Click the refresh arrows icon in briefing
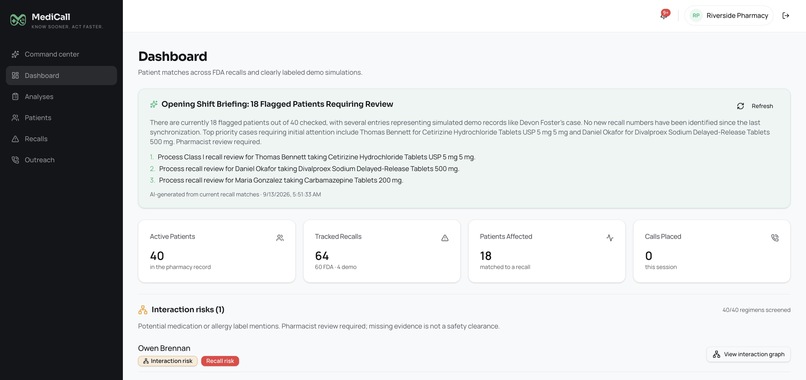 [x=740, y=106]
